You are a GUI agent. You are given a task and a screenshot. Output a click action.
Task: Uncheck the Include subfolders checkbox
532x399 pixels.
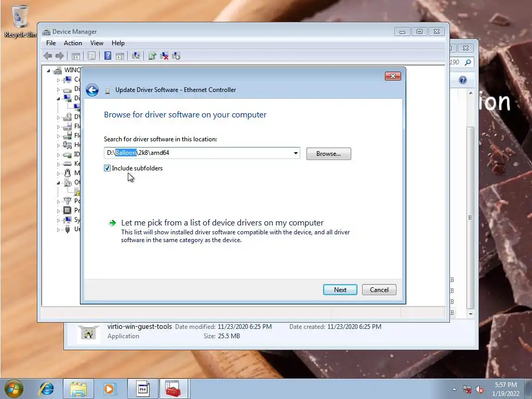(x=107, y=168)
